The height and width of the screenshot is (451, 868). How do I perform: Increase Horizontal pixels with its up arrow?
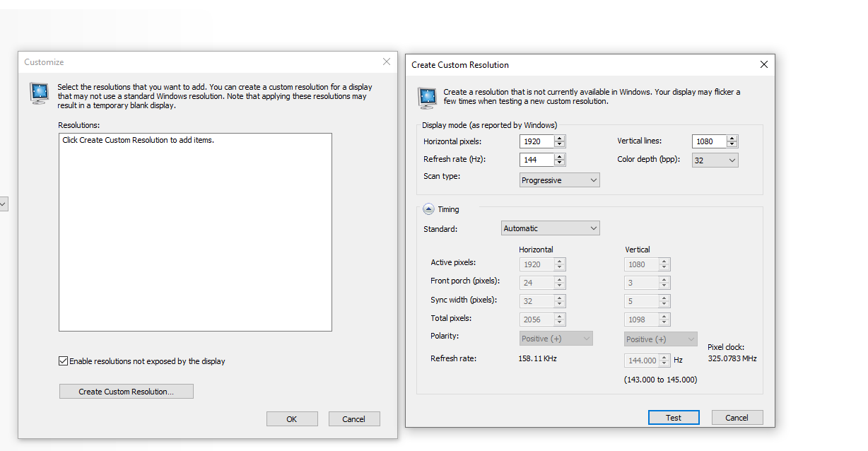pos(561,139)
